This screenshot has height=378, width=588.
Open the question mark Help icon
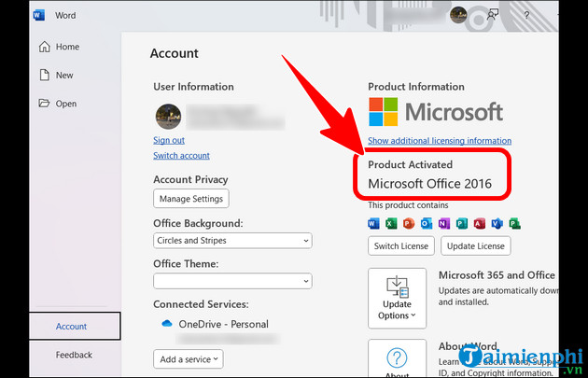tap(527, 15)
